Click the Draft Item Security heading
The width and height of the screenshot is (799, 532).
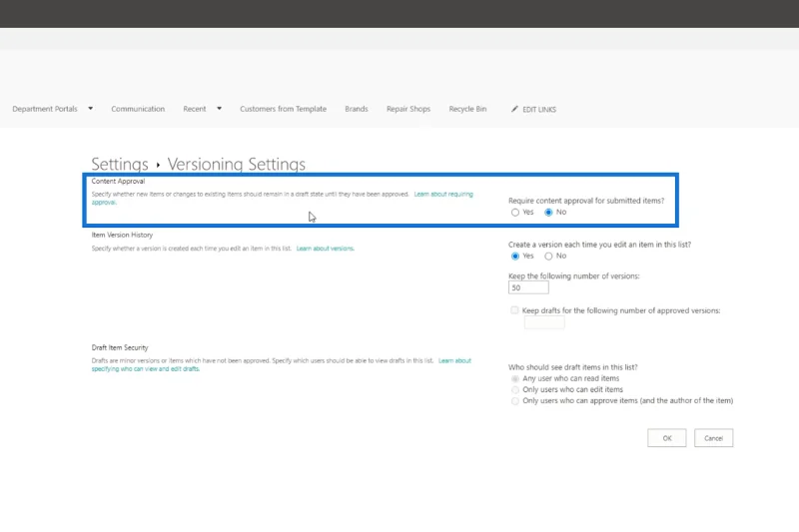point(120,347)
